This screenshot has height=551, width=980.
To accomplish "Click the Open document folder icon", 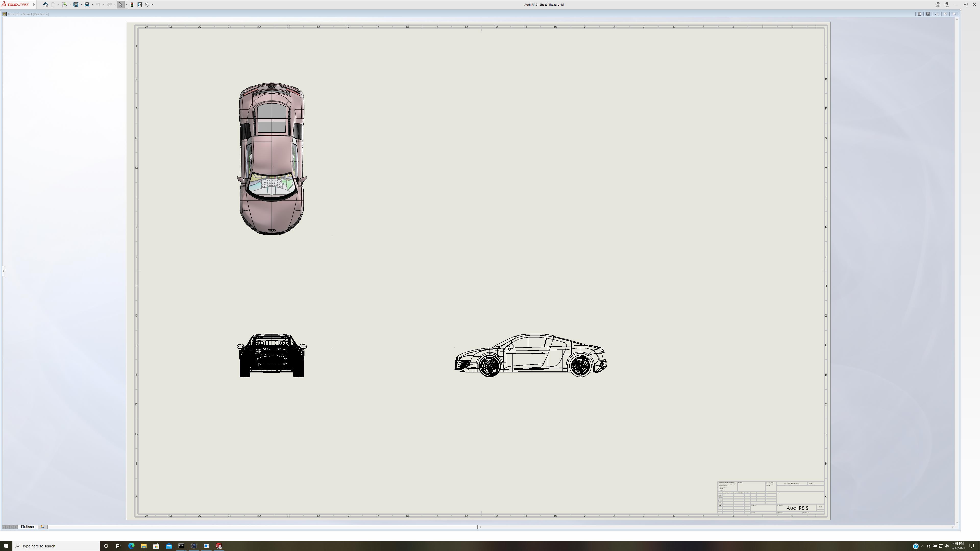I will point(64,5).
